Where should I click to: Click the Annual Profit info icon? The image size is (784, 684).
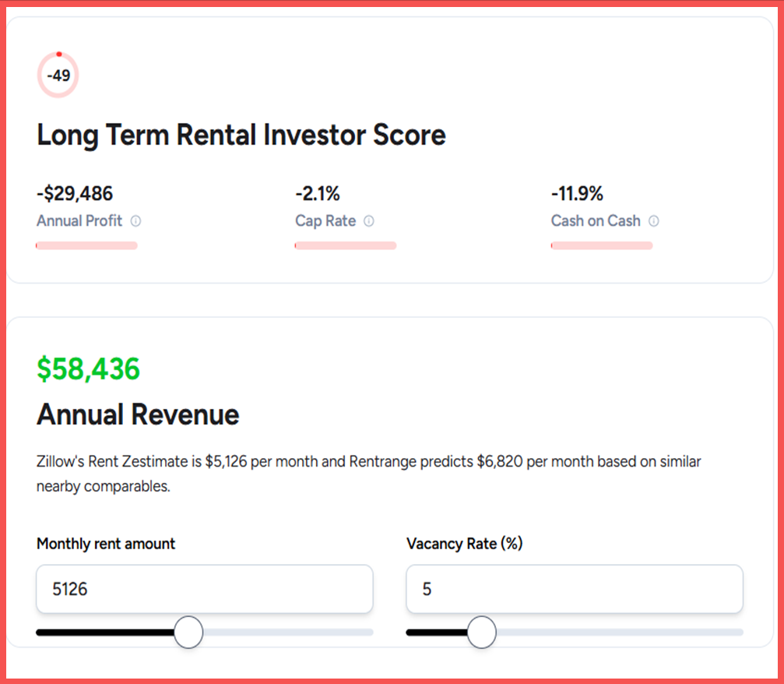click(135, 220)
